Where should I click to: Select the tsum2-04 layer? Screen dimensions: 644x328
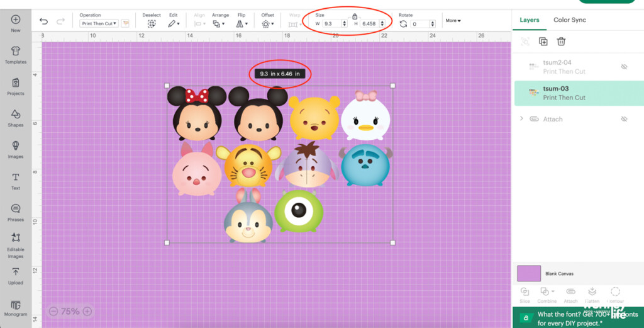point(579,67)
